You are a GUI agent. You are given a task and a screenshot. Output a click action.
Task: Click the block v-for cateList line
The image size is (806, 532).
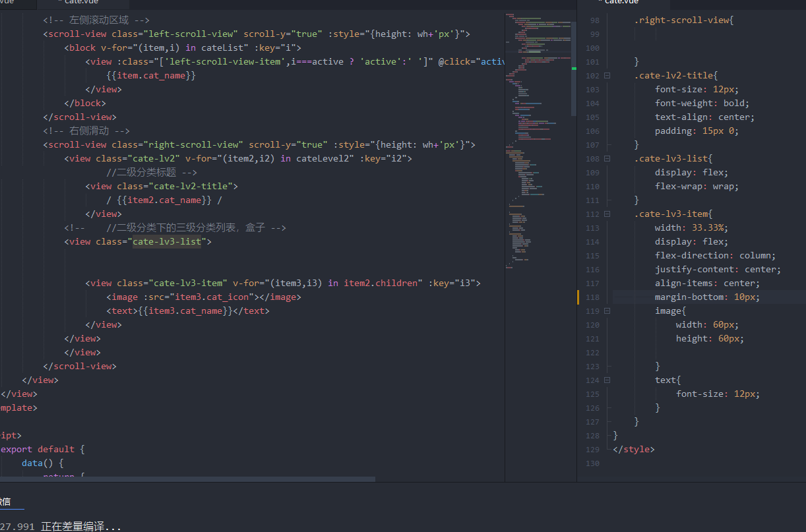coord(183,47)
